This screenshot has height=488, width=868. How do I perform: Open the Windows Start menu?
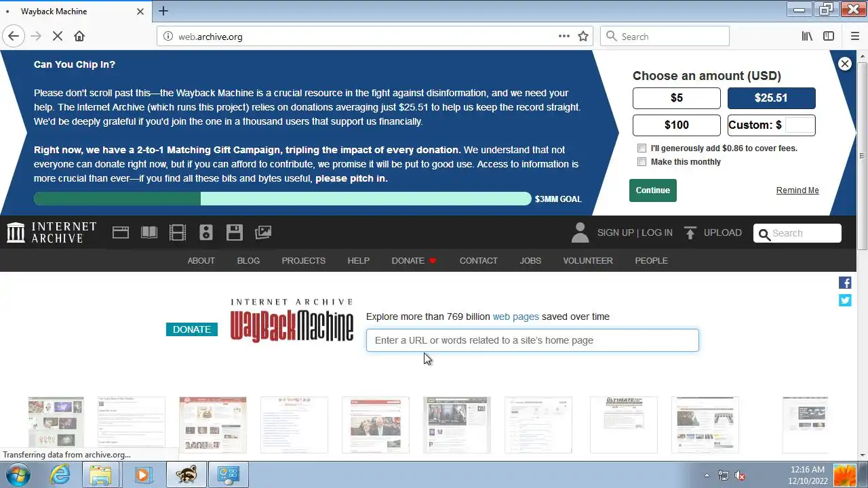(18, 475)
